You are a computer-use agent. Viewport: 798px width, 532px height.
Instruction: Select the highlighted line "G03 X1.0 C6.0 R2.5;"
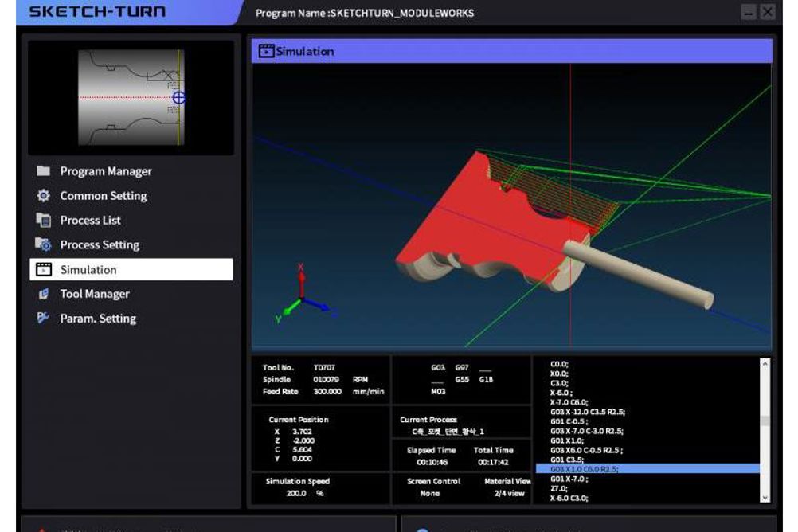click(x=647, y=469)
